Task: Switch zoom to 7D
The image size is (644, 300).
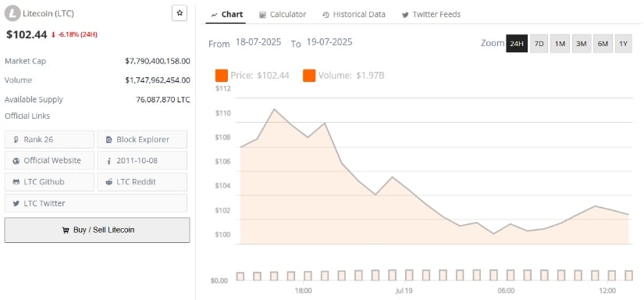Action: [539, 44]
